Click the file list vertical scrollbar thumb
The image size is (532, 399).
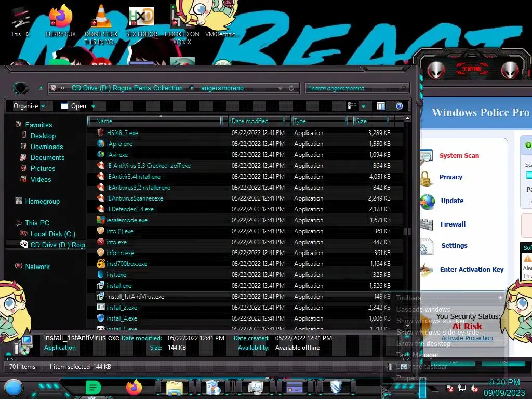(x=407, y=231)
